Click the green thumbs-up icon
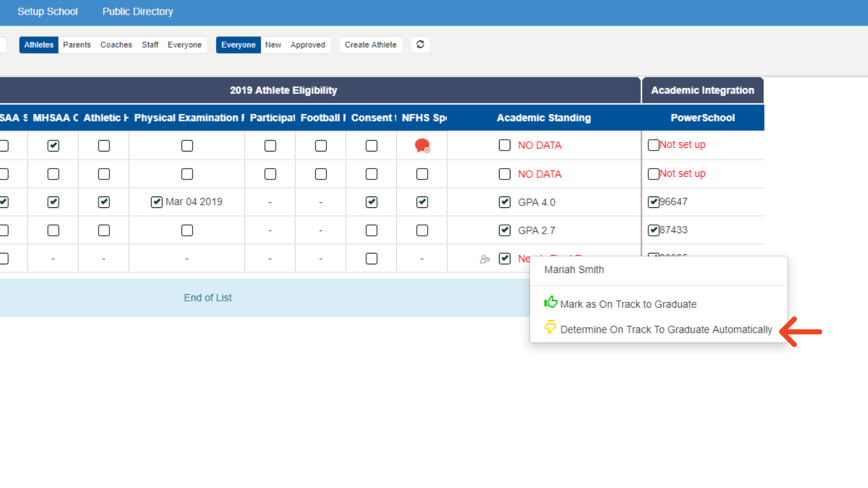868x488 pixels. [550, 302]
